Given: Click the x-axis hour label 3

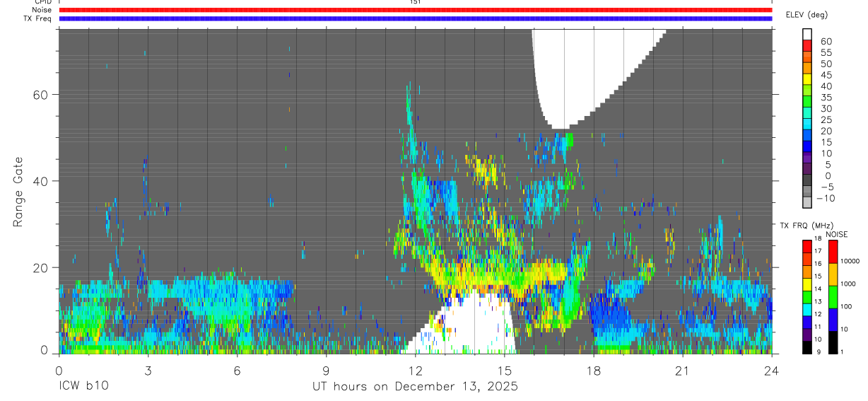Looking at the screenshot, I should (148, 371).
